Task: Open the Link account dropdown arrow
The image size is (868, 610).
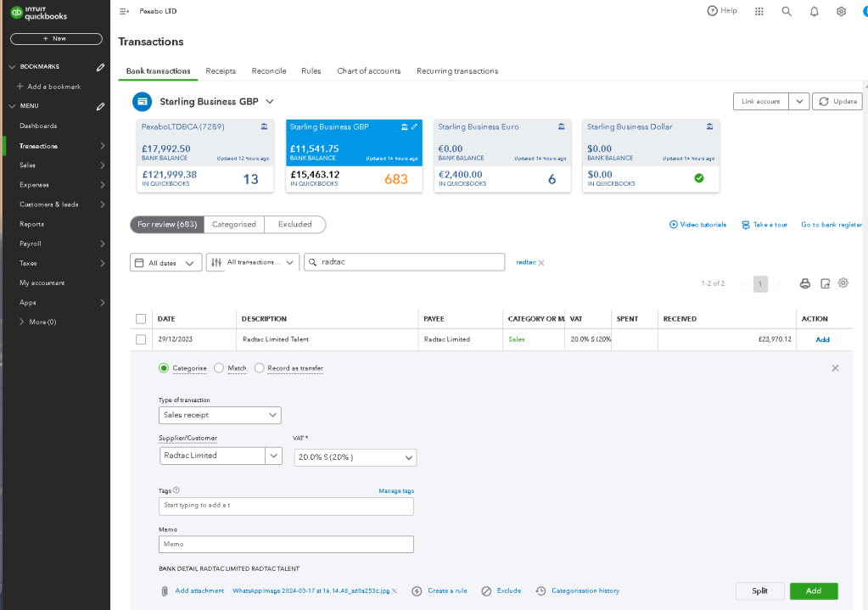Action: tap(798, 101)
